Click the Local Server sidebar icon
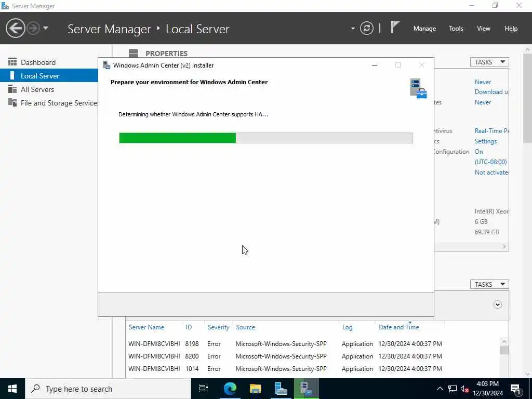The width and height of the screenshot is (532, 399). [x=12, y=75]
